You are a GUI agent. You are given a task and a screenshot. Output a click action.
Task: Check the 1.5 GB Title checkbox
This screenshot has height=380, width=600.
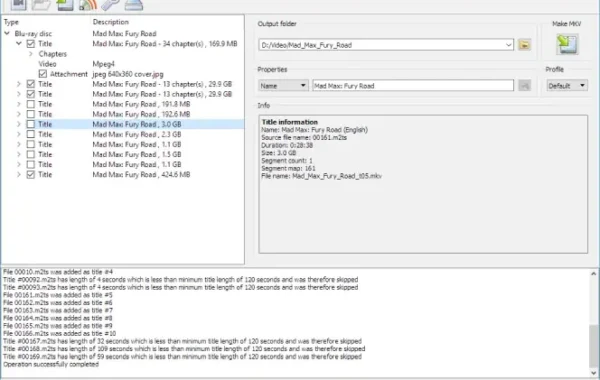(x=31, y=154)
